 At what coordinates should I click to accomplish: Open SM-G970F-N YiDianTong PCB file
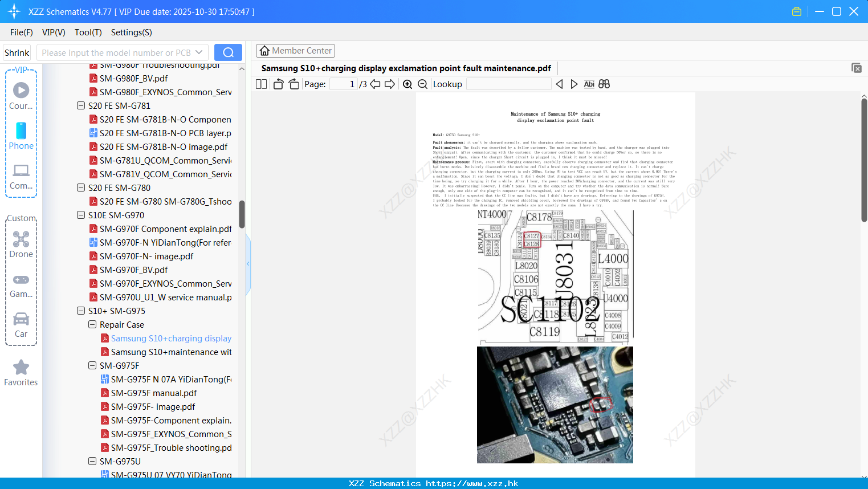[160, 242]
